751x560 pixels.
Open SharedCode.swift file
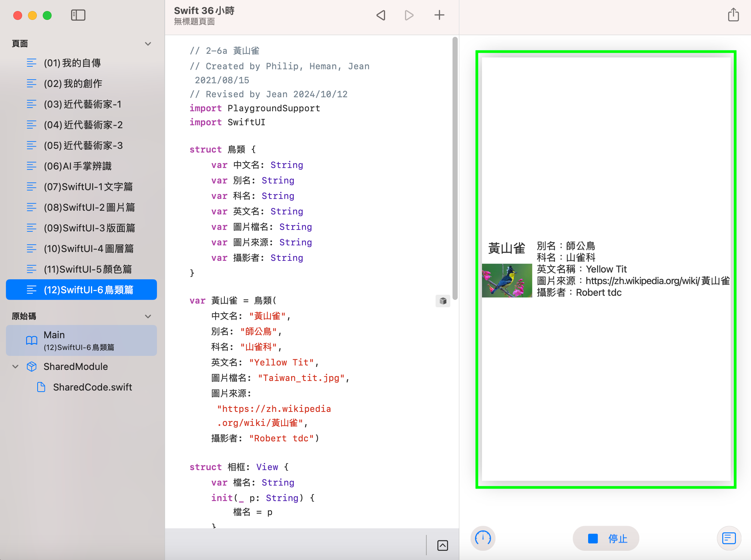point(92,387)
